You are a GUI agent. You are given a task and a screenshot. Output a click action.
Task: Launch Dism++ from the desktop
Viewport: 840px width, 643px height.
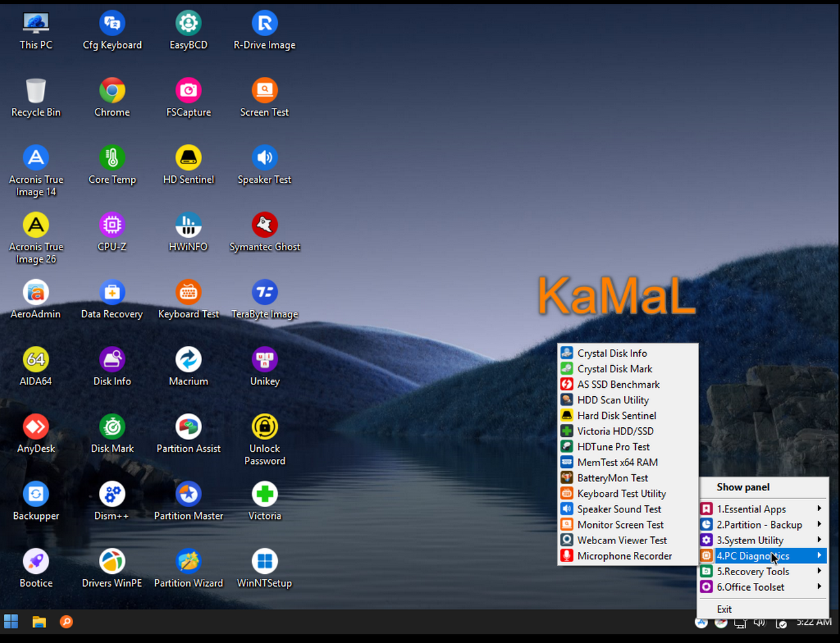coord(112,502)
